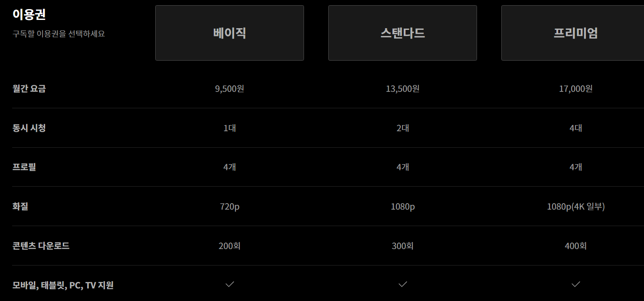Click the 9,500원 monthly price
Image resolution: width=644 pixels, height=301 pixels.
pyautogui.click(x=229, y=88)
